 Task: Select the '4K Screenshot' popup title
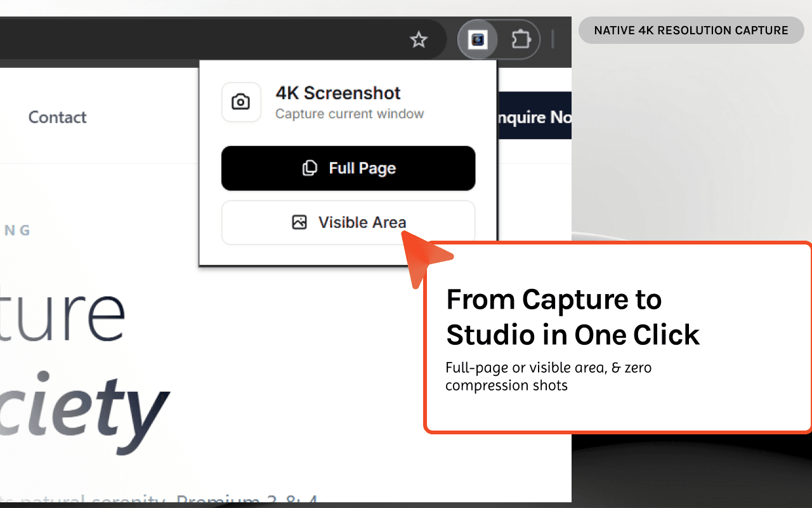point(338,93)
